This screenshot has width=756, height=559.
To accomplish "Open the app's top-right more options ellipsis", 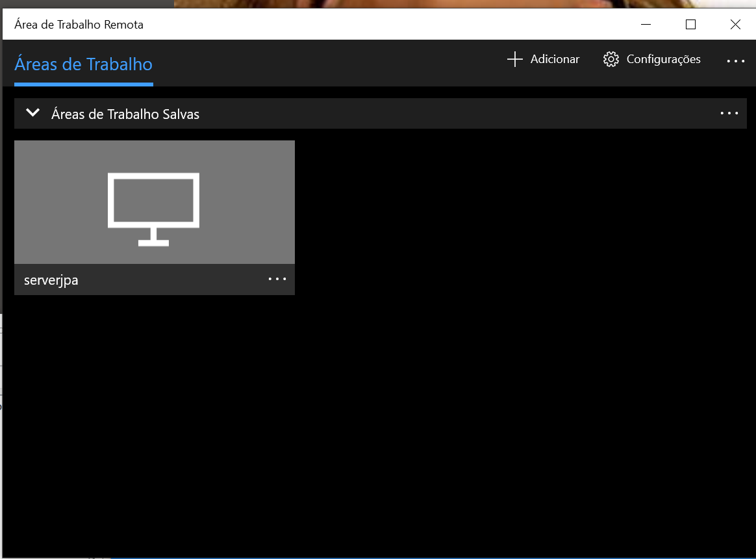I will click(x=735, y=60).
